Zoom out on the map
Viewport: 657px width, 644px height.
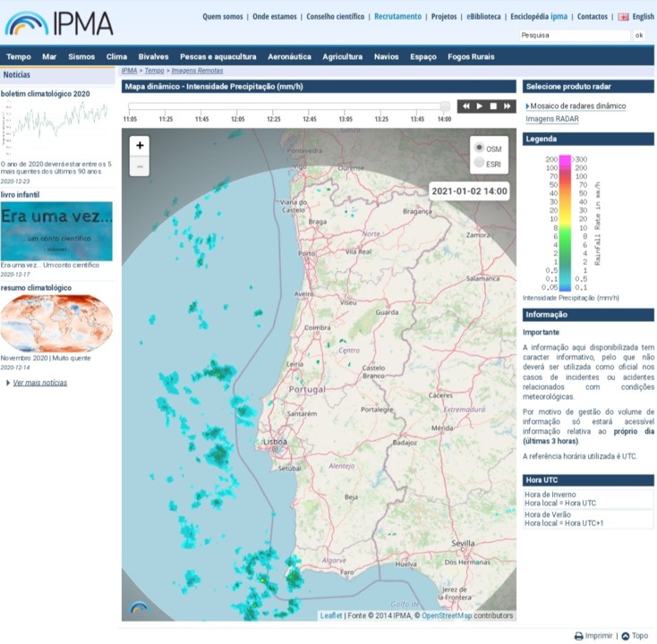click(140, 166)
